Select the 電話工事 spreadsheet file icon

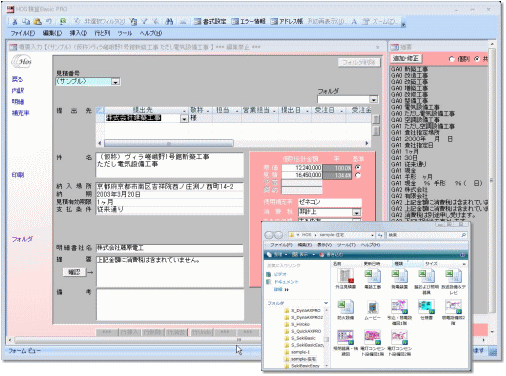click(x=372, y=276)
